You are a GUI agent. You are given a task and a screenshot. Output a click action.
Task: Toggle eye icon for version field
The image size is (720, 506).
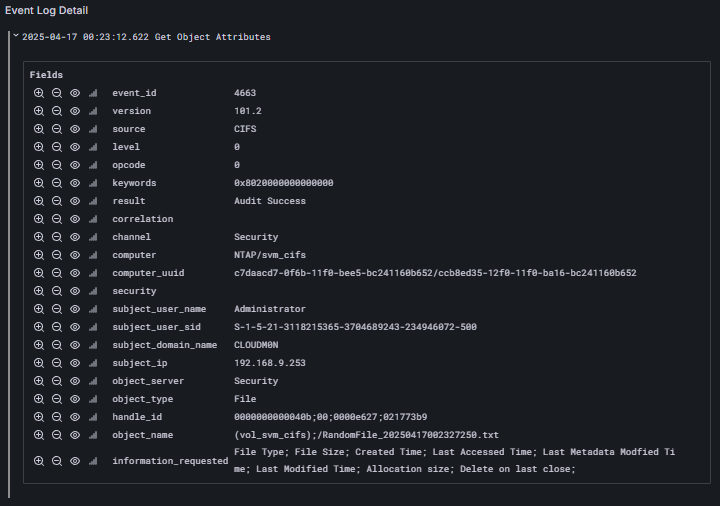pos(75,111)
